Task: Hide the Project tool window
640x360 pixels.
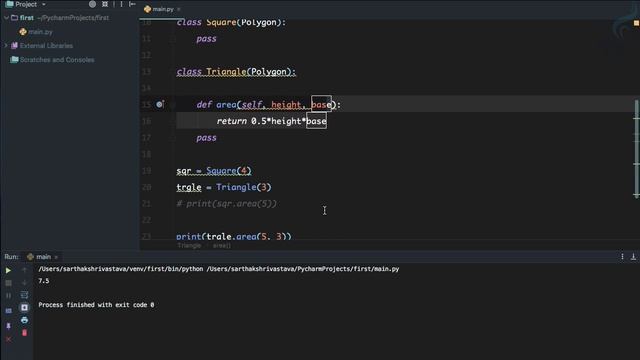Action: point(132,4)
